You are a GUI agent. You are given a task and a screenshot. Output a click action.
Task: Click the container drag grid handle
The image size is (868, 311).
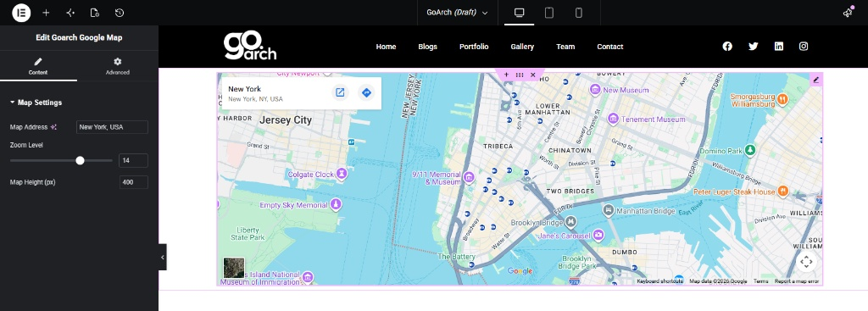pyautogui.click(x=520, y=75)
